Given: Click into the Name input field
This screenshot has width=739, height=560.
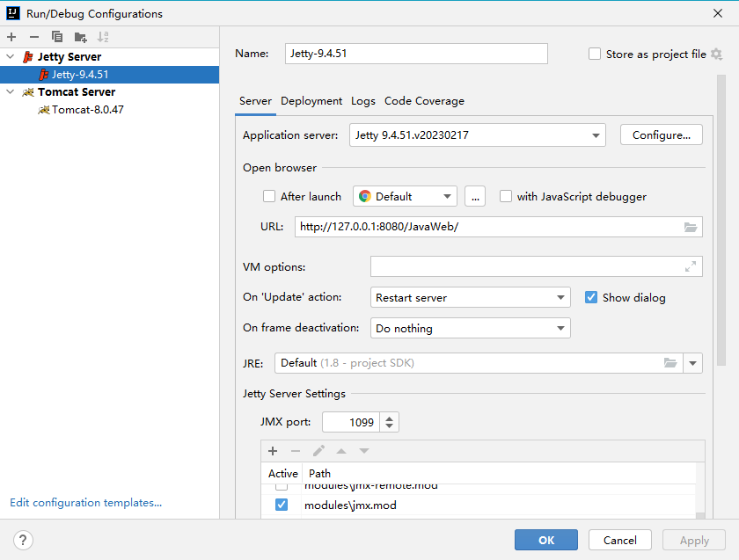Looking at the screenshot, I should 416,54.
